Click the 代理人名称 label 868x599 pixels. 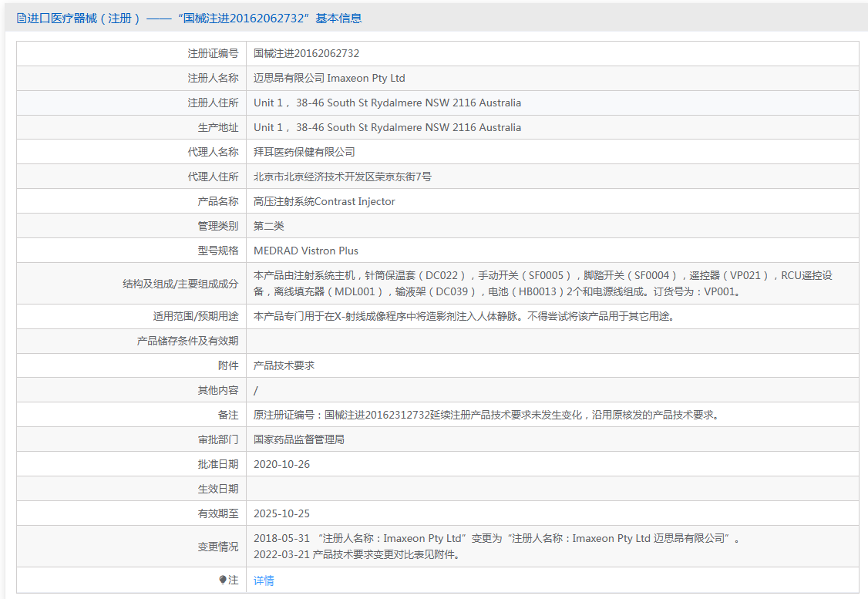213,152
